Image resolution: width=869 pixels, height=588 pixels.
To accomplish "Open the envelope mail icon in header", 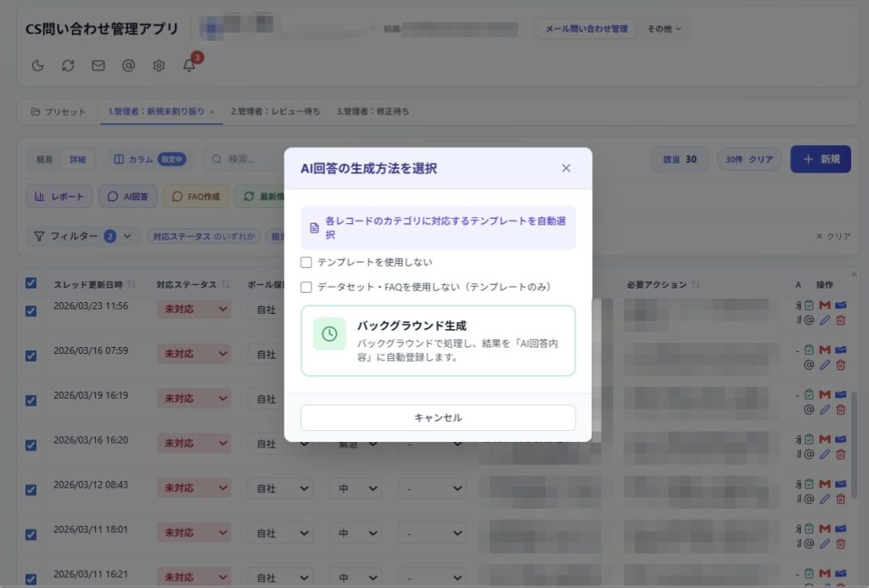I will [98, 65].
